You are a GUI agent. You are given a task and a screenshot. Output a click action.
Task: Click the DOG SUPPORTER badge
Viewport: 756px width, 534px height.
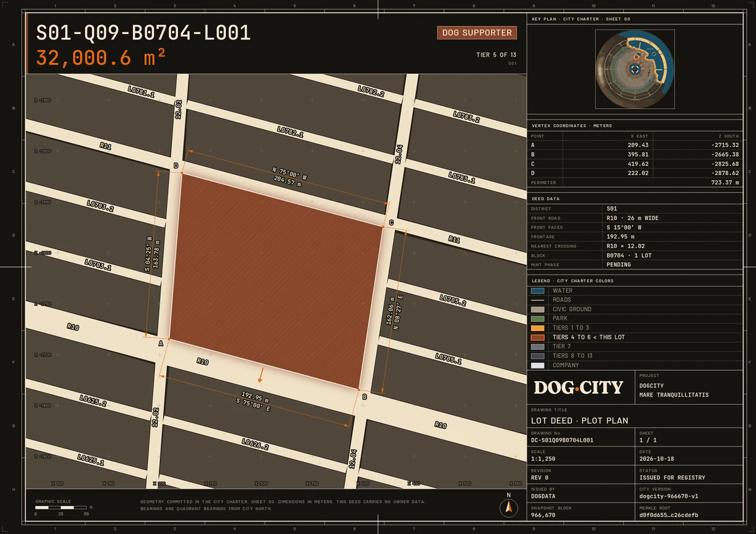pos(477,33)
